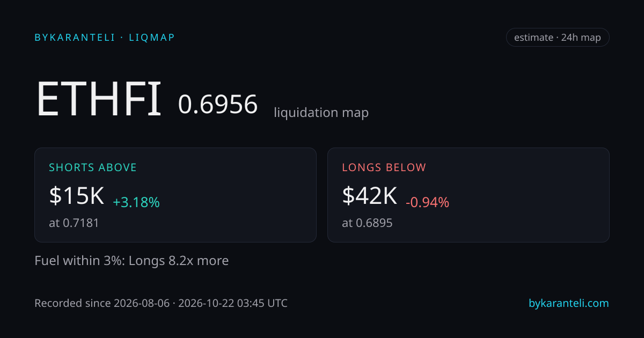The image size is (644, 338).
Task: Click the Longs 8.2x more text
Action: point(179,261)
